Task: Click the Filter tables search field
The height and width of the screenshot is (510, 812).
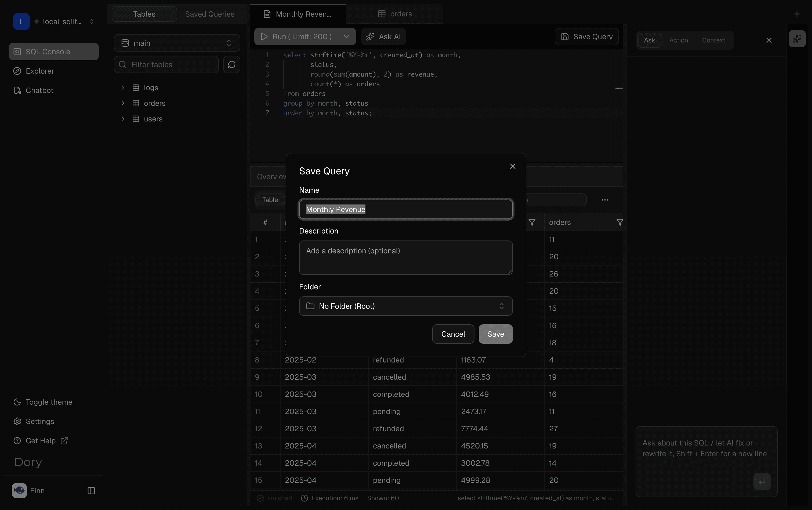Action: click(x=166, y=64)
